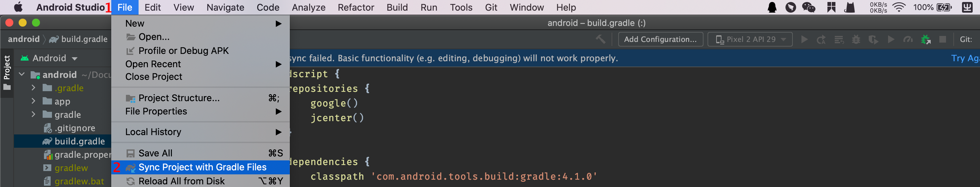Select Sync Project with Gradle Files
Screen dimensions: 980x187
pyautogui.click(x=201, y=167)
